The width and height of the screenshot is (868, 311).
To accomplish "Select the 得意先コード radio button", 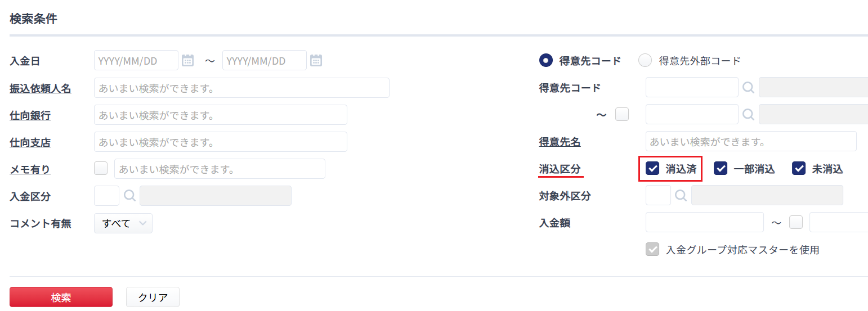I will point(546,60).
